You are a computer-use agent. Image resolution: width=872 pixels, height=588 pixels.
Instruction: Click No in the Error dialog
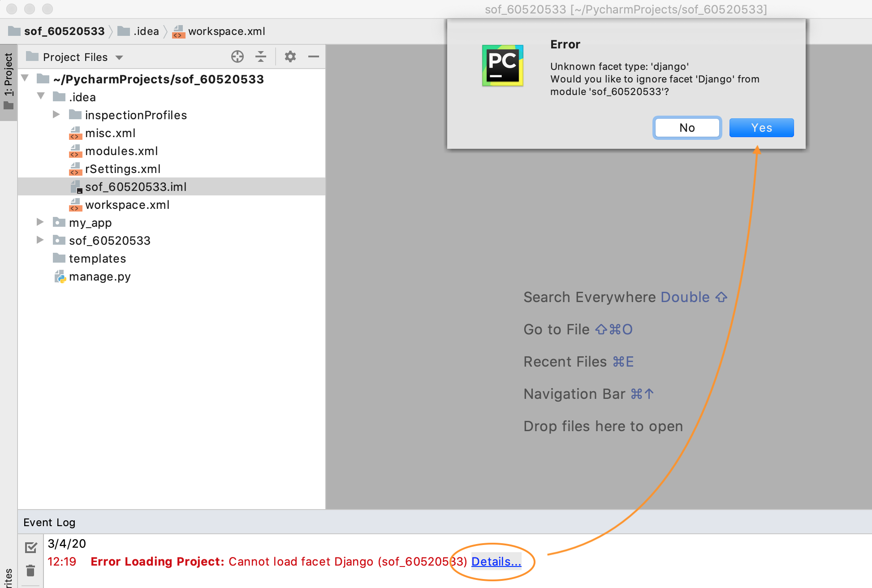(686, 128)
